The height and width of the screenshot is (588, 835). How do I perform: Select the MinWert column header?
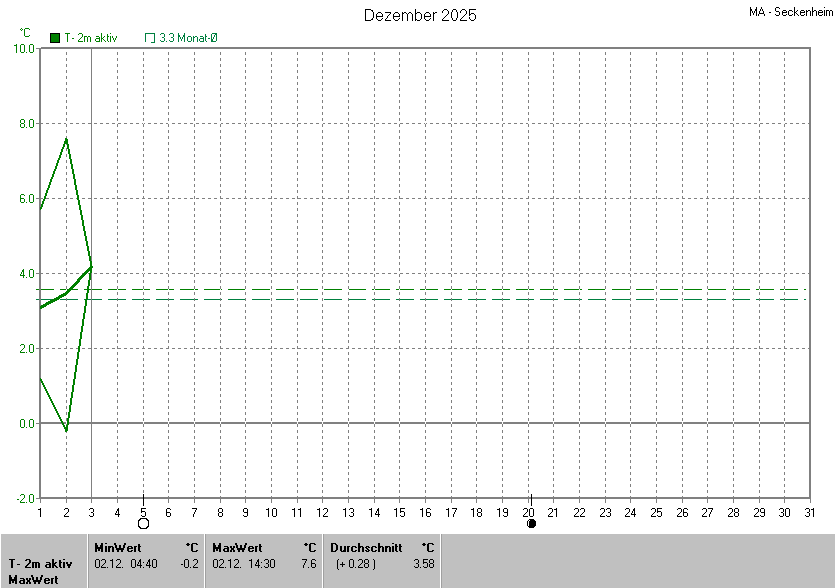click(117, 547)
